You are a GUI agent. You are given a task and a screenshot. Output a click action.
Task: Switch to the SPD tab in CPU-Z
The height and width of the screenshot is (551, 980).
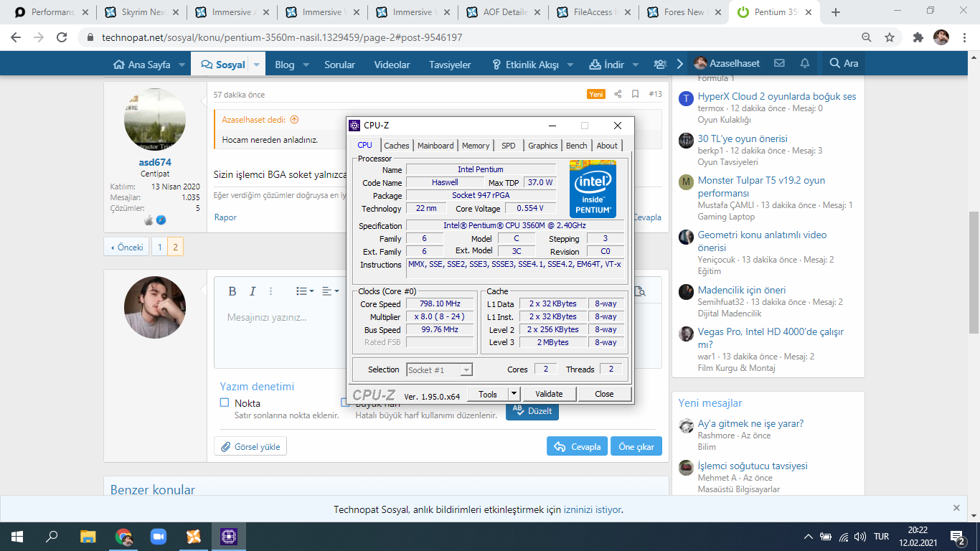(x=509, y=146)
